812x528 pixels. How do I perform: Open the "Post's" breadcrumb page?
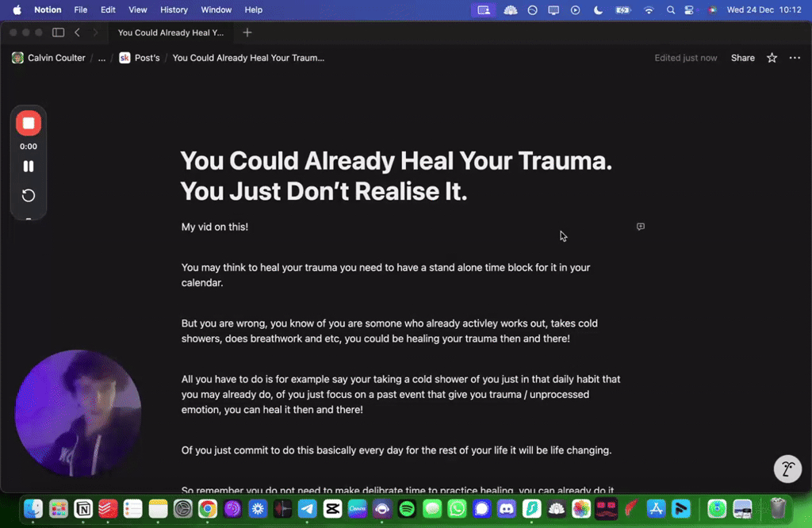pyautogui.click(x=147, y=57)
